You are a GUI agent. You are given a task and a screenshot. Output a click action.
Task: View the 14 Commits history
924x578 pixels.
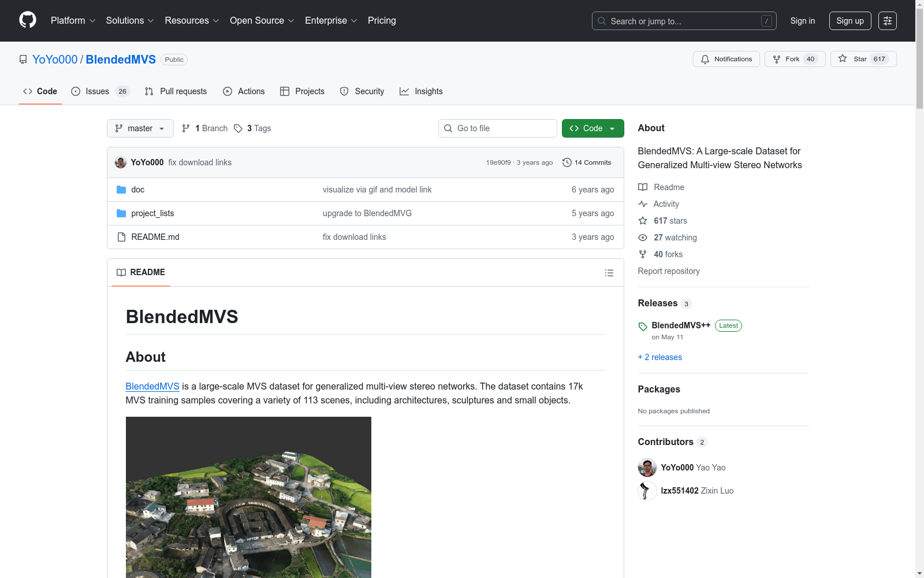[x=587, y=162]
